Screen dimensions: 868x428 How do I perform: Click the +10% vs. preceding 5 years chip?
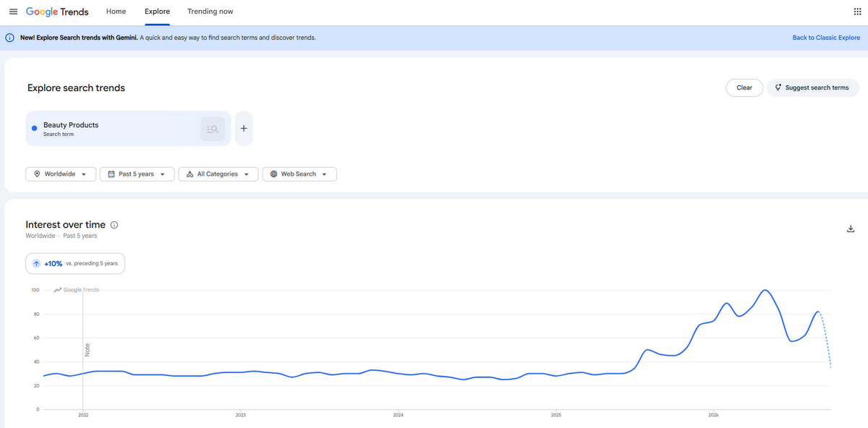[75, 264]
